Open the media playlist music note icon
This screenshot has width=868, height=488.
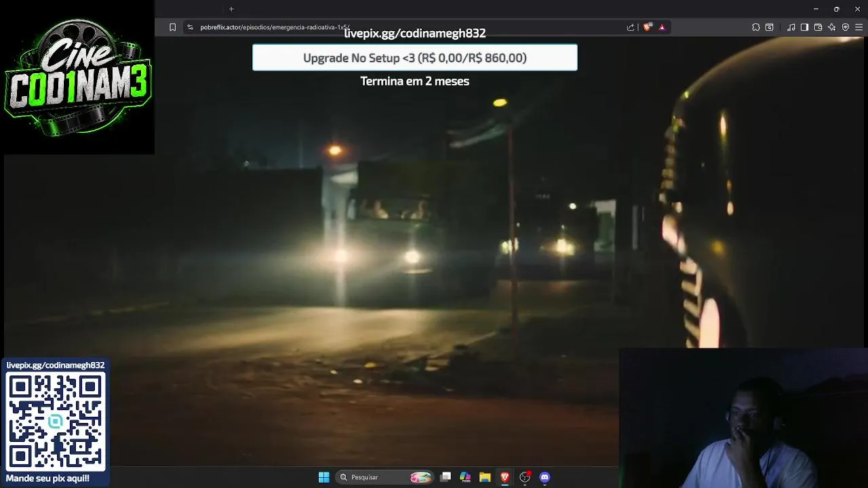(791, 27)
